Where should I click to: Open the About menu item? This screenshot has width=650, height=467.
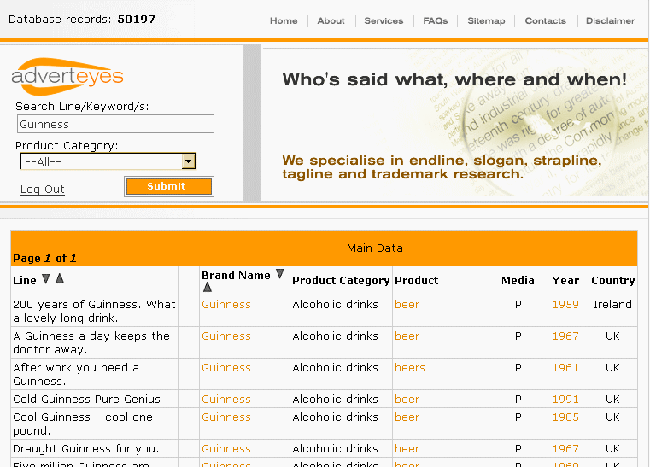tap(331, 21)
